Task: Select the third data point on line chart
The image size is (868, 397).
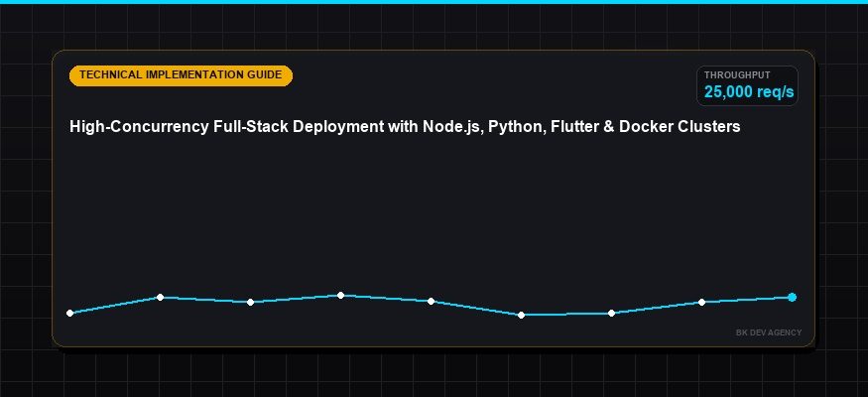Action: (250, 303)
